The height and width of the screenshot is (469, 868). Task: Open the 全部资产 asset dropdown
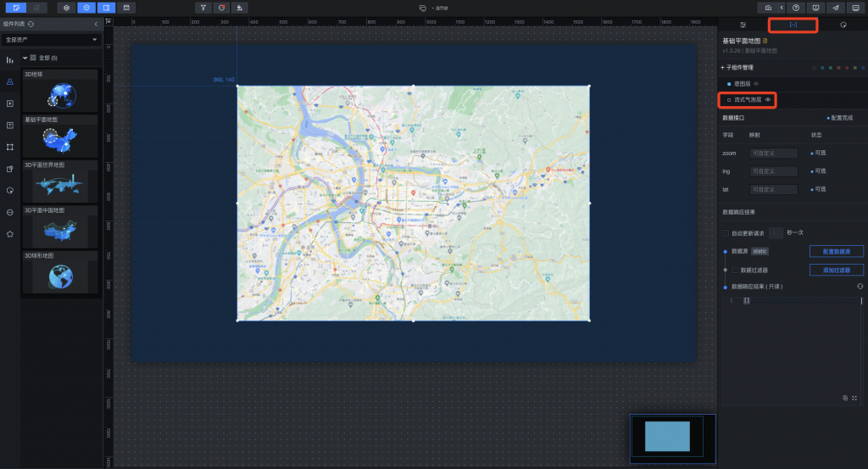click(50, 40)
